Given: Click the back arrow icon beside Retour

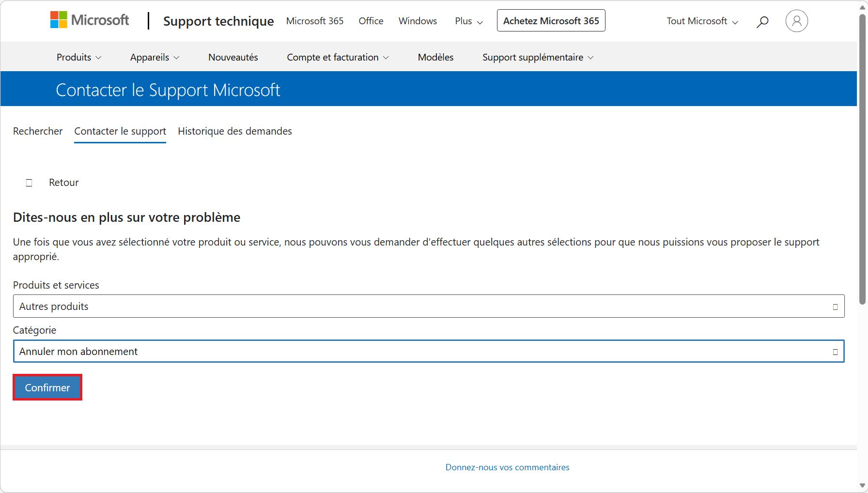Looking at the screenshot, I should tap(29, 183).
